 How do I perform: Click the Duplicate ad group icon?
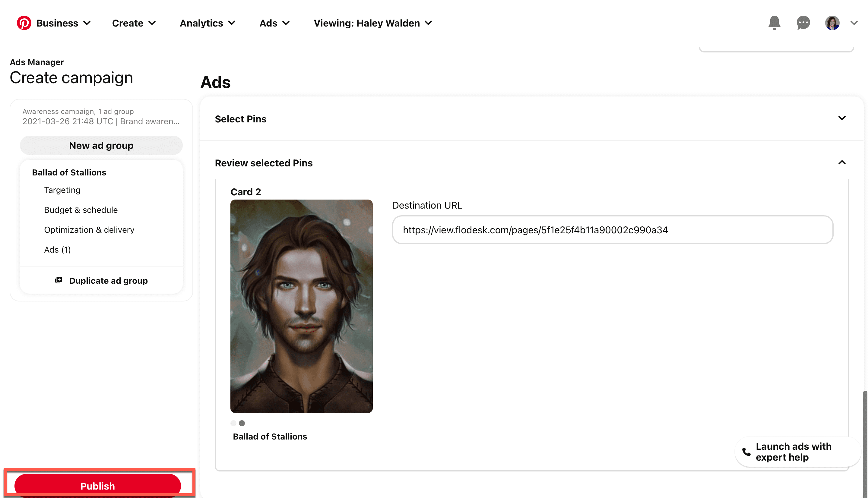[59, 280]
